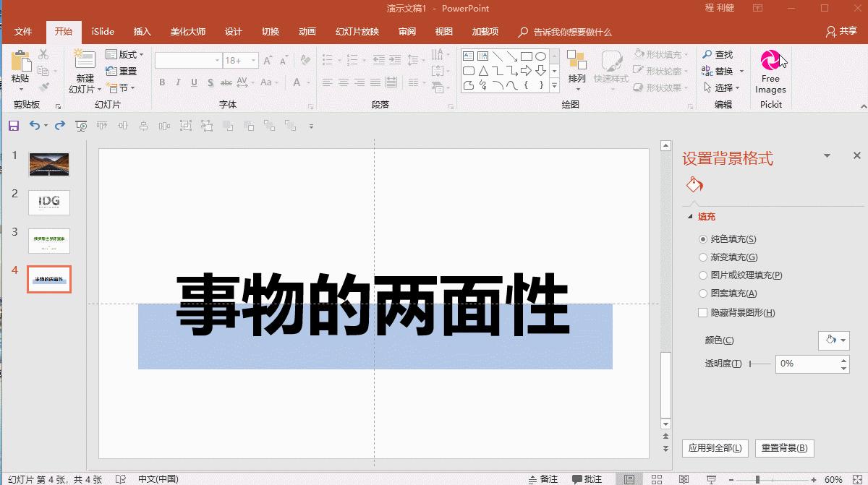The width and height of the screenshot is (868, 485).
Task: Insert a rectangle shape from the gallery
Action: 526,55
